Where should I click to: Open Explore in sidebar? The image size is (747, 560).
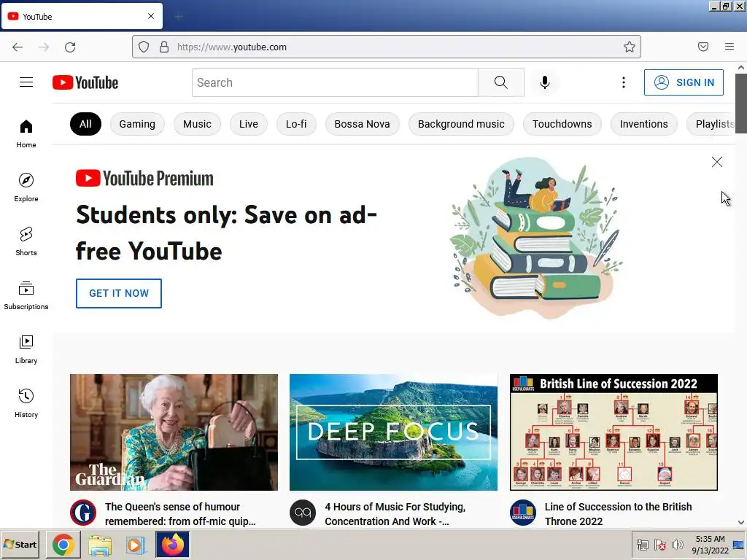(26, 187)
